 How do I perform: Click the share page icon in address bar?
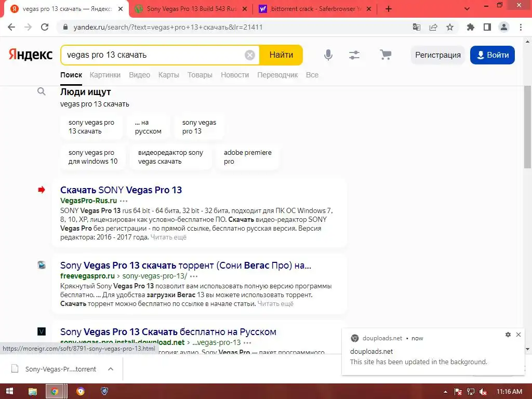[433, 27]
